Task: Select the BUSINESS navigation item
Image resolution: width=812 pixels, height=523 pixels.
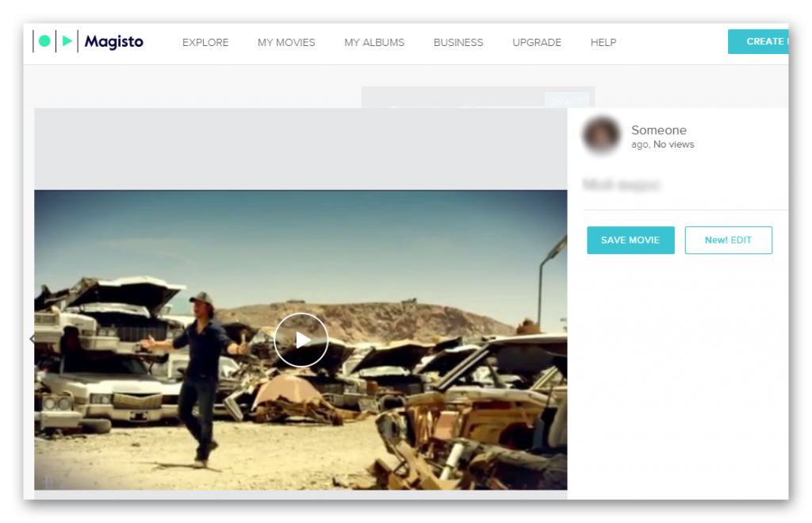Action: [x=458, y=43]
